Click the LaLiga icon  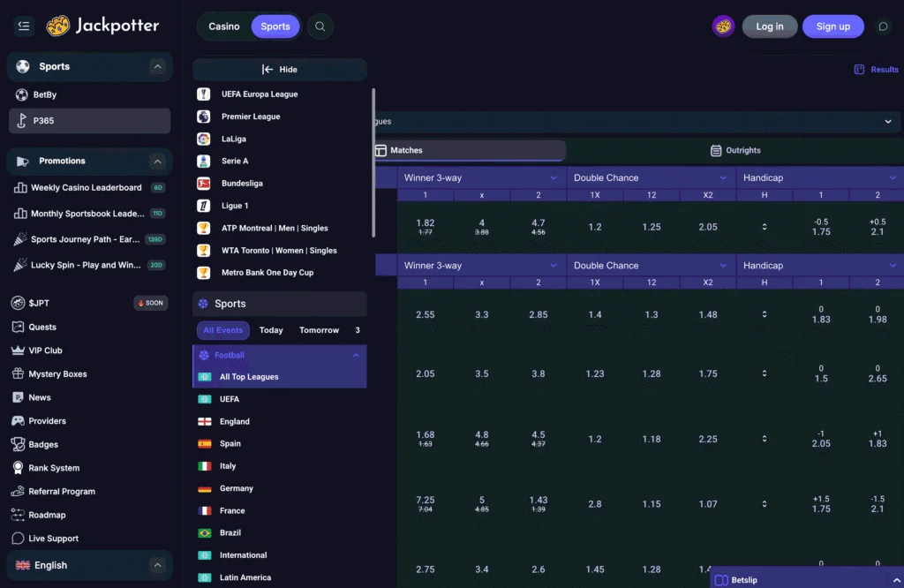tap(204, 139)
